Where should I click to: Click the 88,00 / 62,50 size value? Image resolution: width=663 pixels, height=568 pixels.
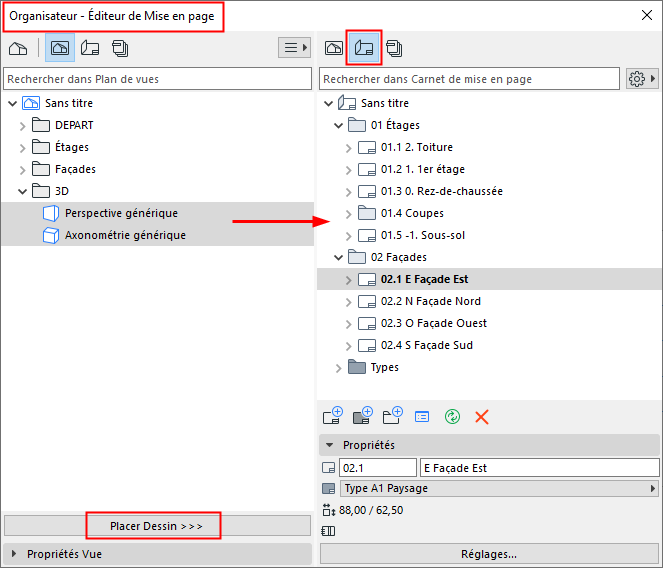(x=371, y=510)
